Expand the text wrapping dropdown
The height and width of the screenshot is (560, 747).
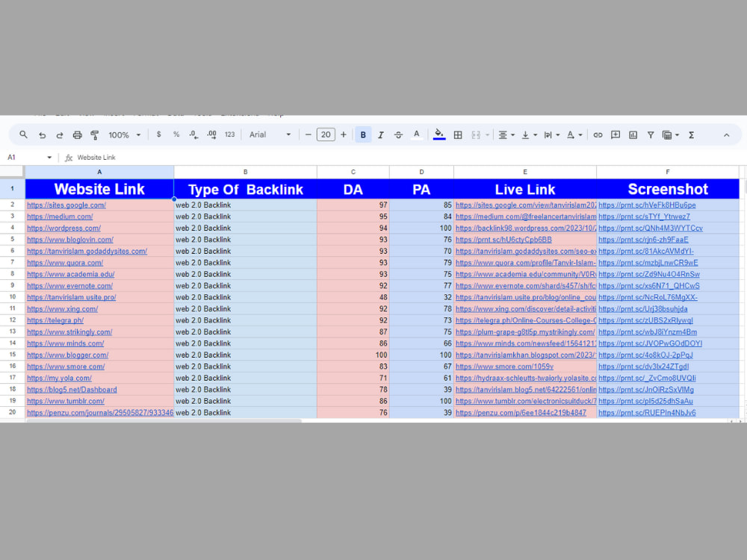[557, 135]
